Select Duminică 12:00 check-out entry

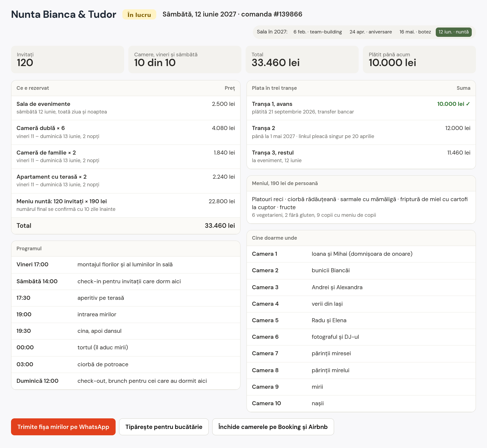(126, 381)
